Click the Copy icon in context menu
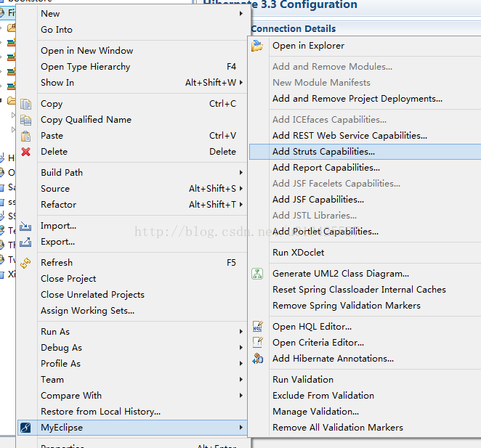 (x=26, y=104)
